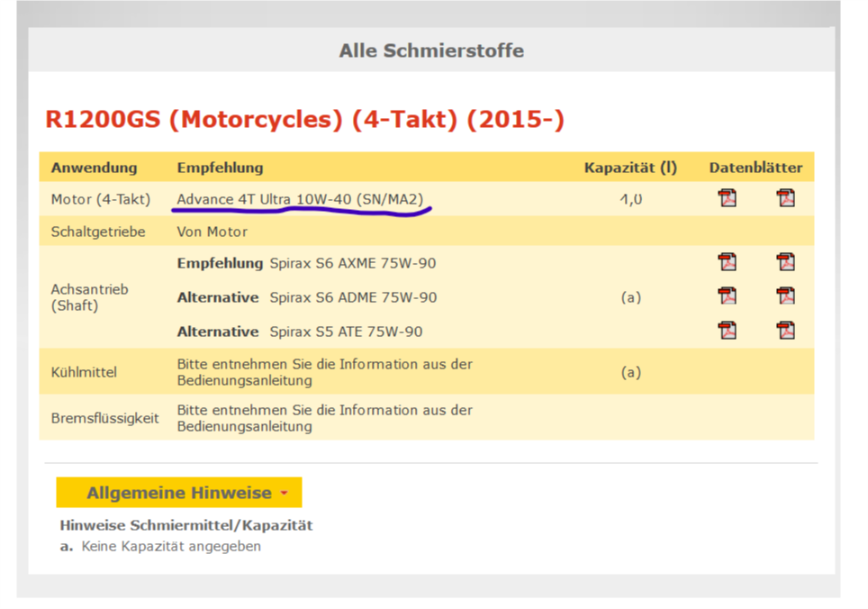Click the Schaltgetriebe row label
This screenshot has height=609, width=868.
[98, 232]
